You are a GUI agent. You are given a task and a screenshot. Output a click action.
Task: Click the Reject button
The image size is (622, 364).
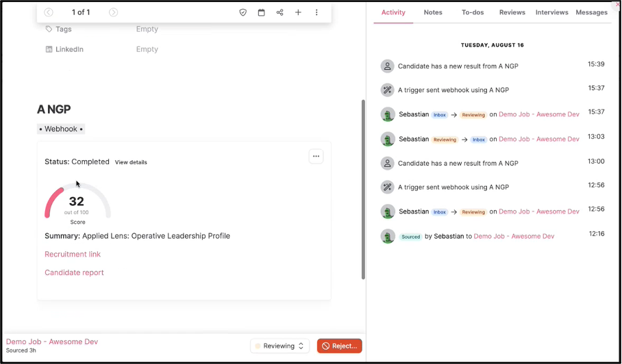pos(339,346)
